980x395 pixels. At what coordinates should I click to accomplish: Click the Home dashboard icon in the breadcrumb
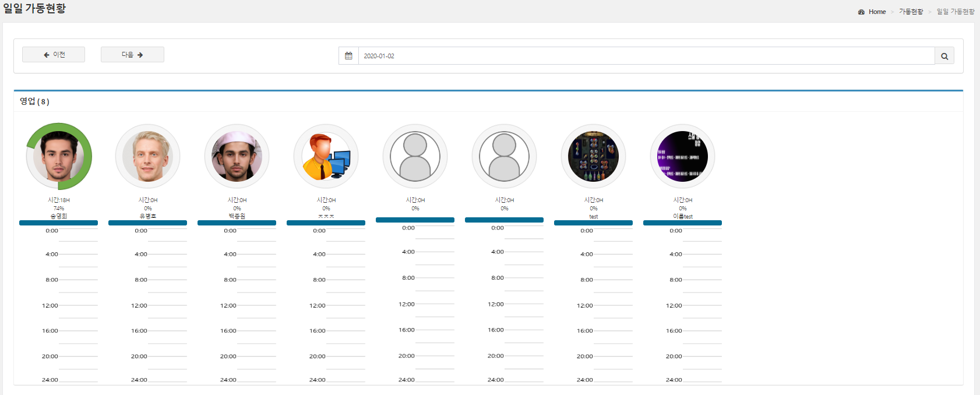tap(861, 12)
